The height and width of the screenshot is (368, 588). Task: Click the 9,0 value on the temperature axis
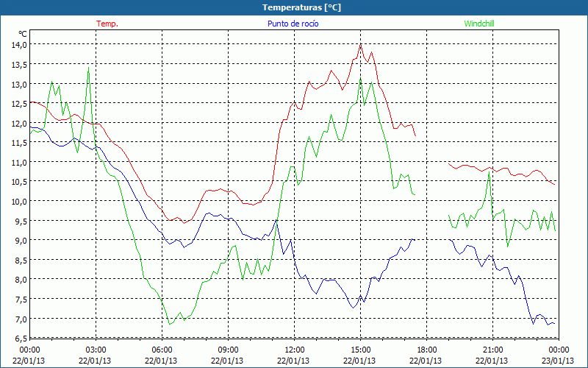(x=21, y=241)
